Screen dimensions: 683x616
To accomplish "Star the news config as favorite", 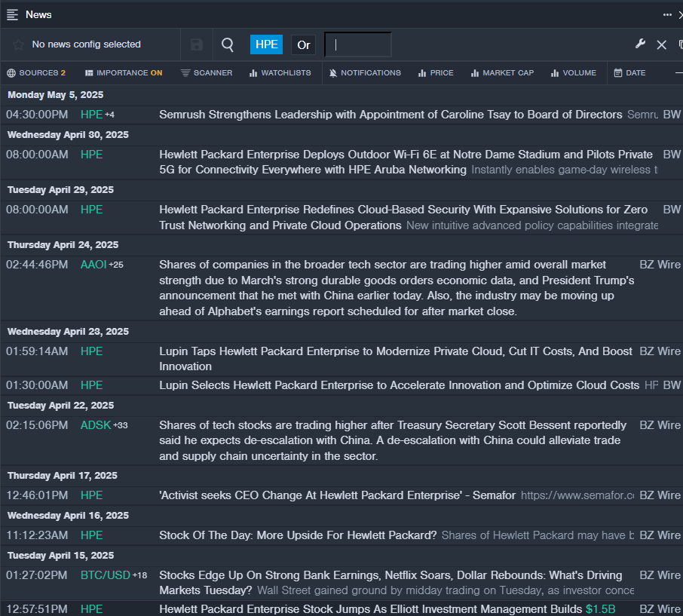I will 18,44.
